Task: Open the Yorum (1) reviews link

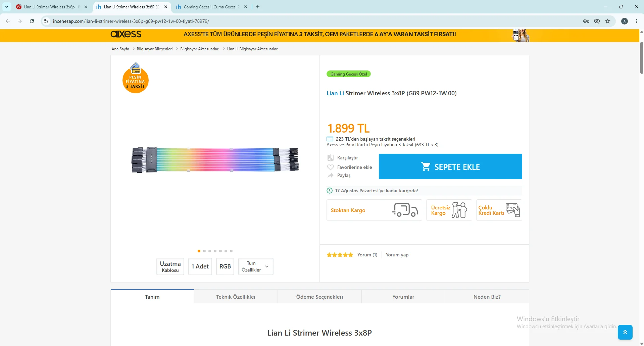Action: coord(367,255)
